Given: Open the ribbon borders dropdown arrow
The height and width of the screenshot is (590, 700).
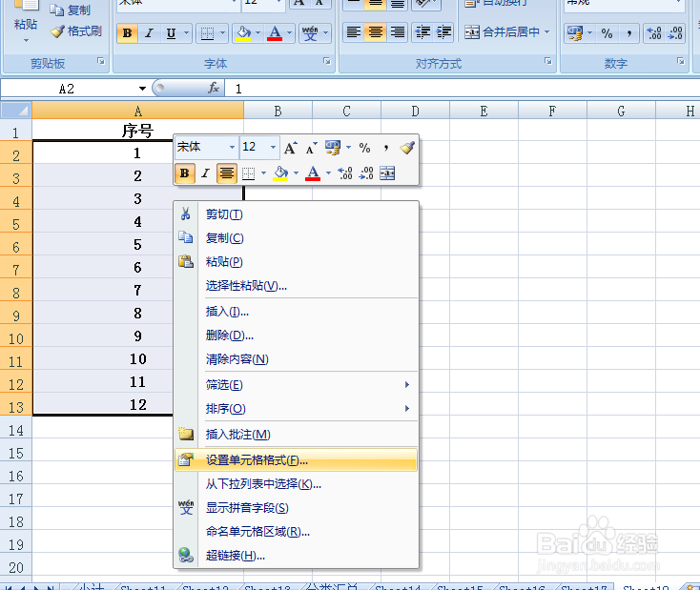Looking at the screenshot, I should pyautogui.click(x=223, y=33).
